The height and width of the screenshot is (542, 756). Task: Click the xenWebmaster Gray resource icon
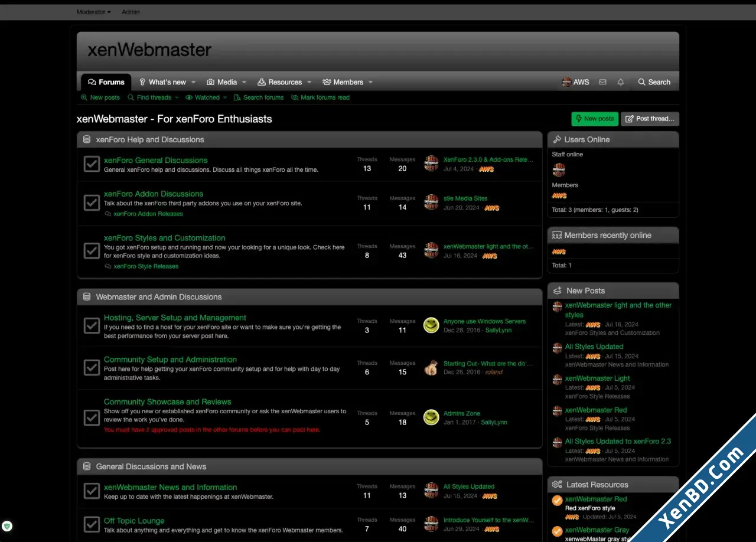pyautogui.click(x=557, y=531)
